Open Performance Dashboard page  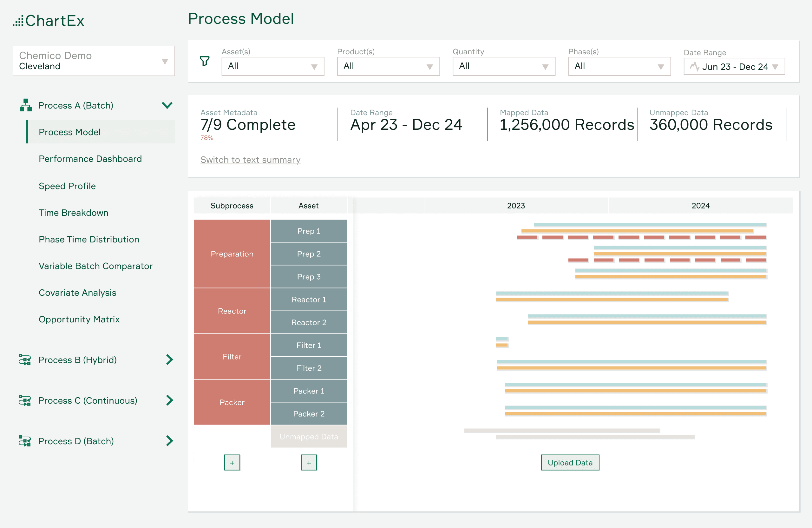pyautogui.click(x=90, y=159)
